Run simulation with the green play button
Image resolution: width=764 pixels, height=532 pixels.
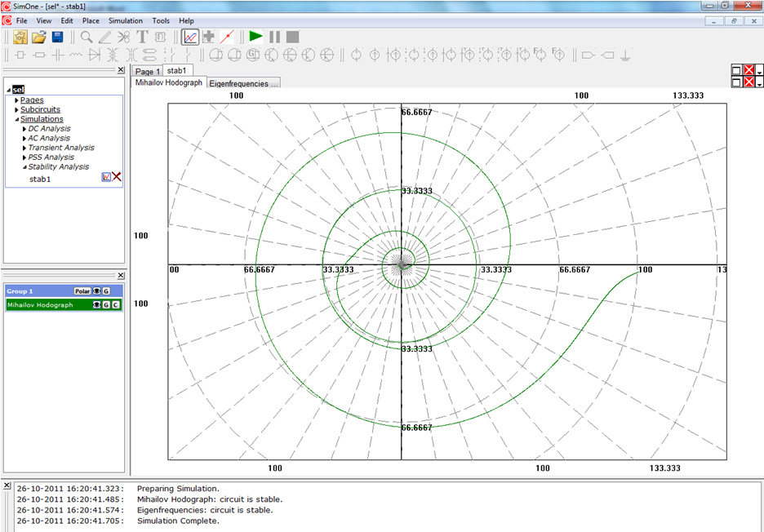[x=255, y=37]
